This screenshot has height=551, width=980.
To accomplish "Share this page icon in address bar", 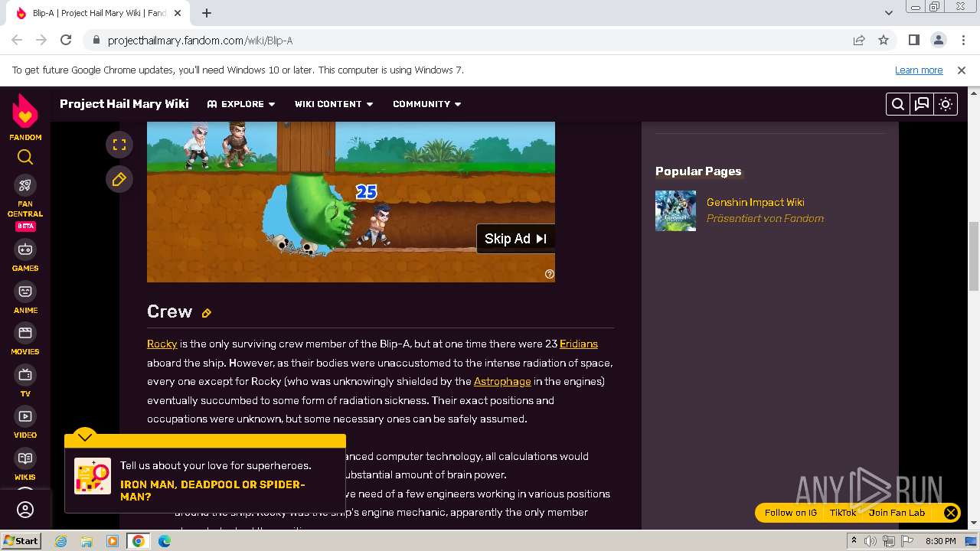I will 859,41.
